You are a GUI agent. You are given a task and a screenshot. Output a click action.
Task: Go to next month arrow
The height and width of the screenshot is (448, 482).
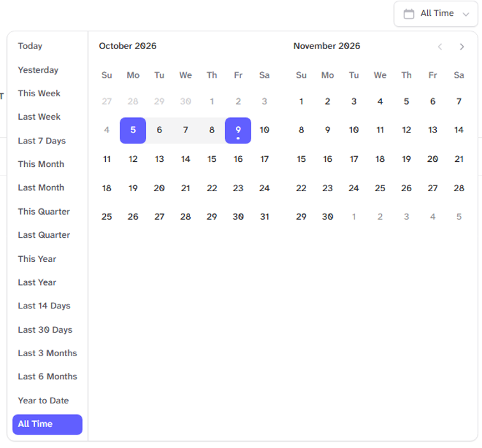click(x=462, y=47)
